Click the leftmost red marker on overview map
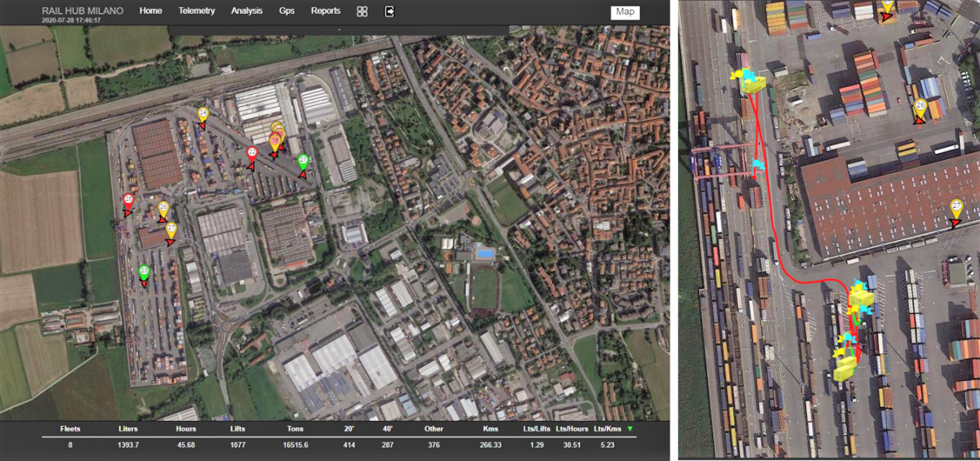This screenshot has width=980, height=461. (x=128, y=201)
